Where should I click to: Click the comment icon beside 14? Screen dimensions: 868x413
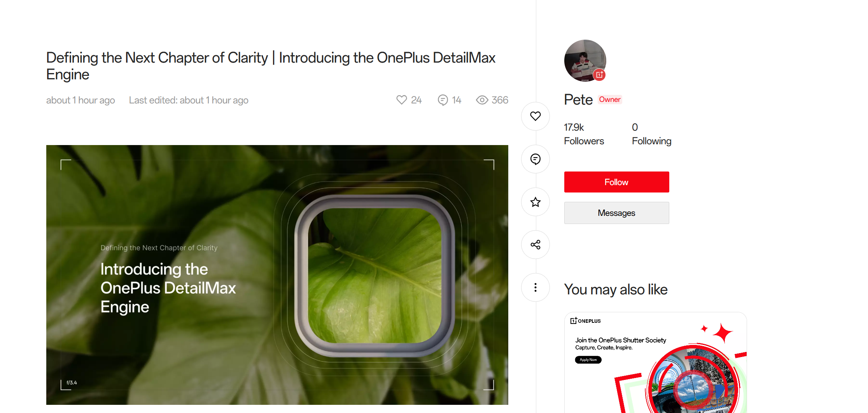443,100
